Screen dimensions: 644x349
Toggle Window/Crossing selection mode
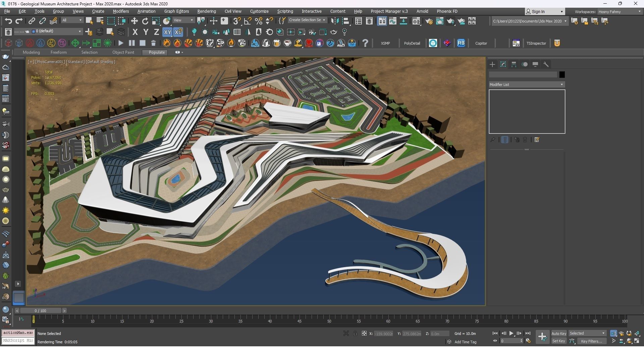coord(122,21)
